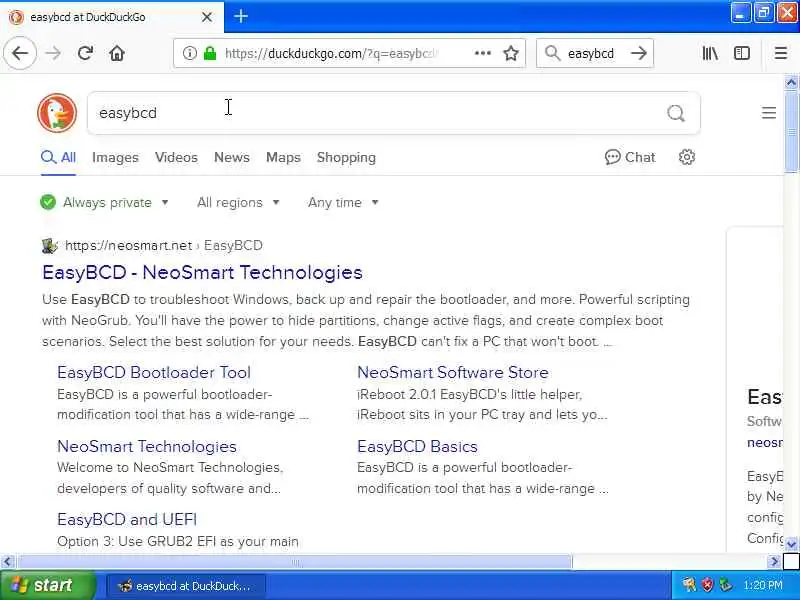Click the horizontal scrollbar right arrow
The image size is (800, 600).
coord(774,562)
